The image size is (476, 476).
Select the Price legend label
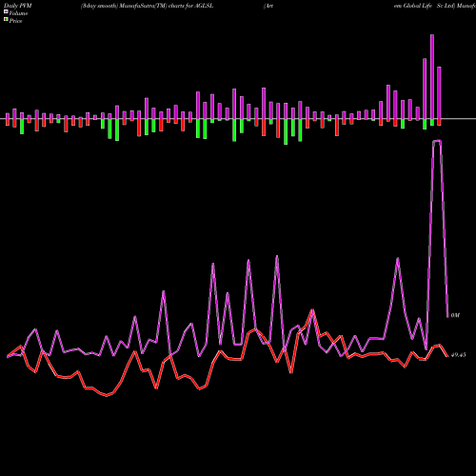pyautogui.click(x=15, y=21)
